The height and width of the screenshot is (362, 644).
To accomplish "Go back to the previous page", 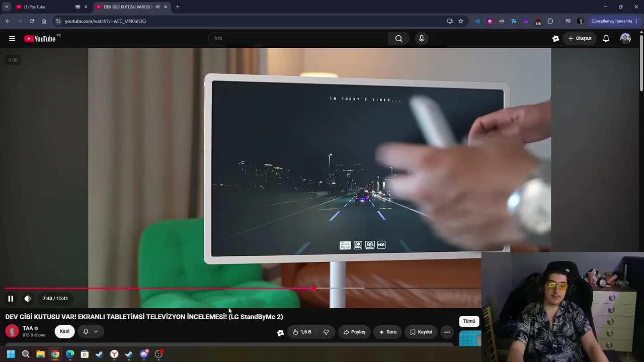I will tap(8, 21).
